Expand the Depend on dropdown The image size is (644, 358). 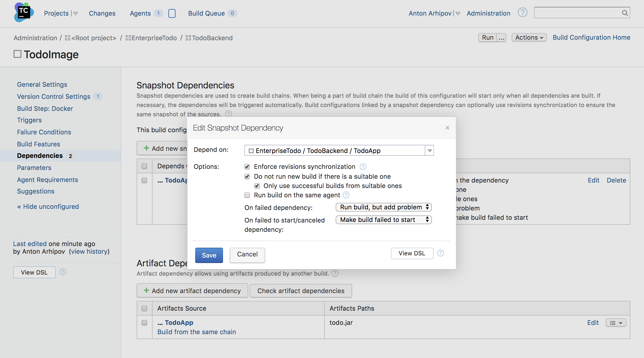[430, 150]
